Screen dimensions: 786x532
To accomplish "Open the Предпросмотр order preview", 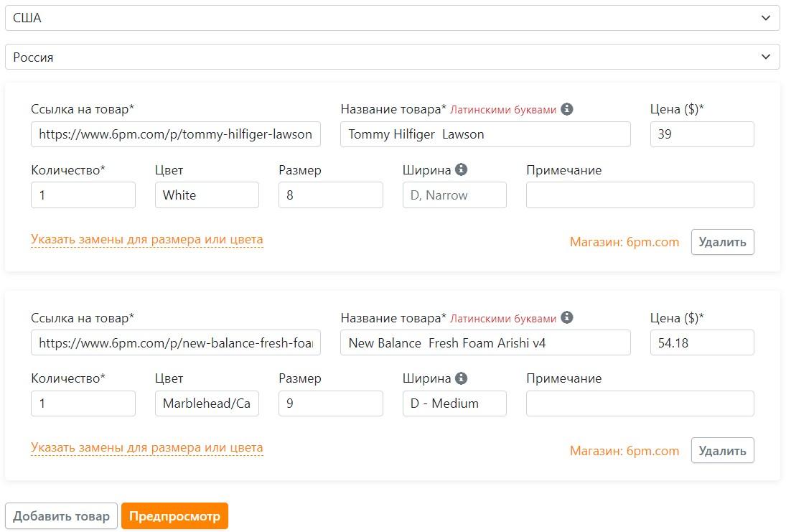I will [x=174, y=516].
